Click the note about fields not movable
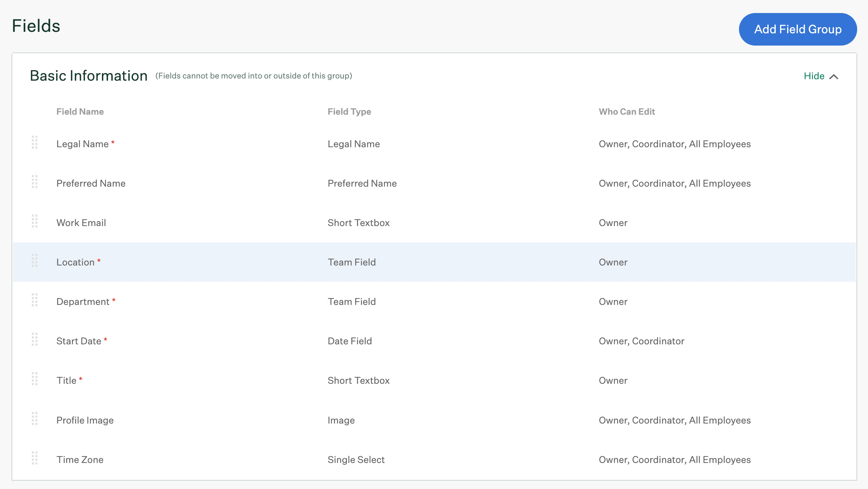The height and width of the screenshot is (489, 868). click(254, 76)
